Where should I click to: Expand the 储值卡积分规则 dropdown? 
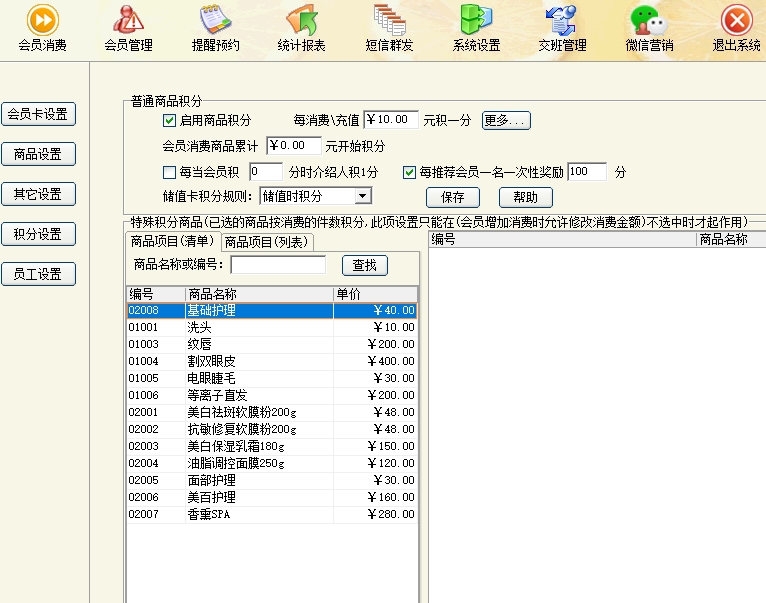click(362, 196)
